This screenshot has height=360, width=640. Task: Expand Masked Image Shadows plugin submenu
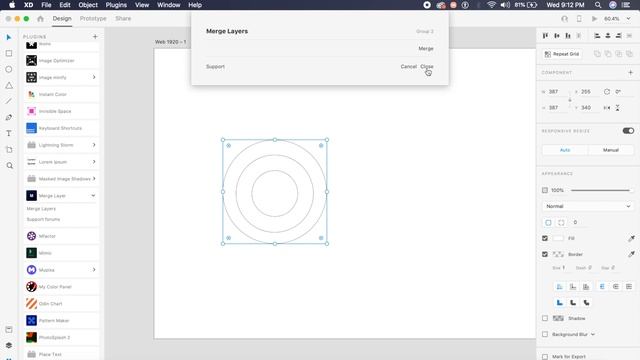[94, 179]
